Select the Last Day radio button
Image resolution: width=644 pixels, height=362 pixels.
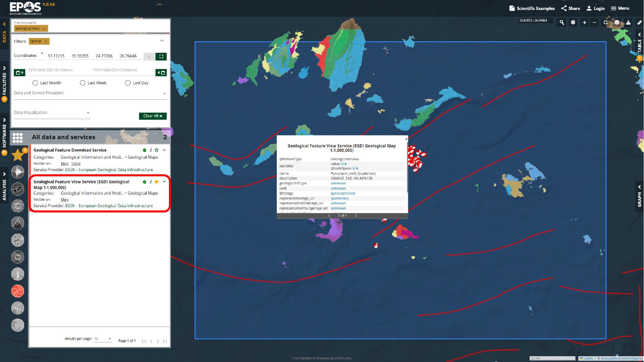pyautogui.click(x=128, y=83)
